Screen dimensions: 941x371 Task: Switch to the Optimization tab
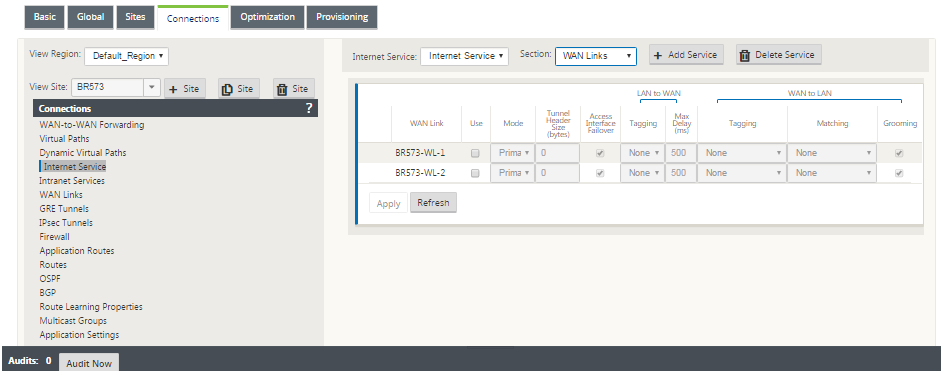268,17
